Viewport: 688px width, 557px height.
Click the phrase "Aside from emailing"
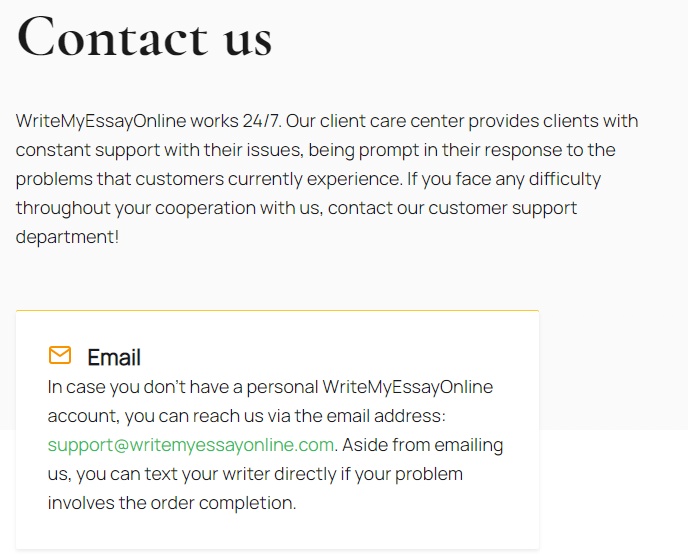coord(423,445)
